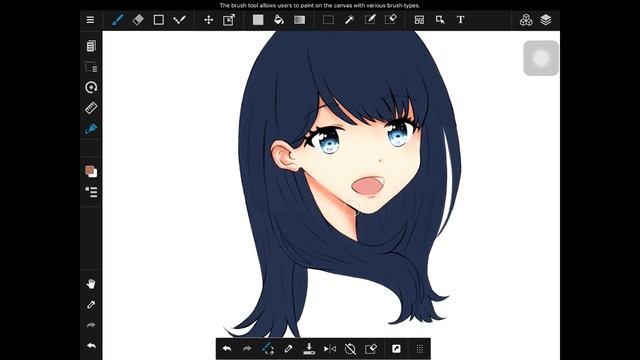Image resolution: width=640 pixels, height=360 pixels.
Task: Toggle fullscreen mode from bottom bar
Action: pos(396,349)
